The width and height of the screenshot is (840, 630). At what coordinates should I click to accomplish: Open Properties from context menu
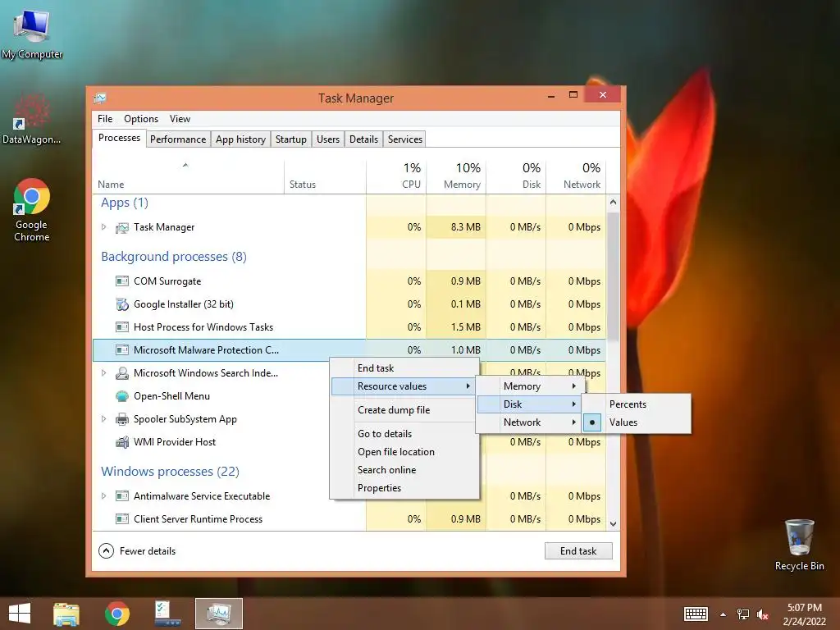403,488
